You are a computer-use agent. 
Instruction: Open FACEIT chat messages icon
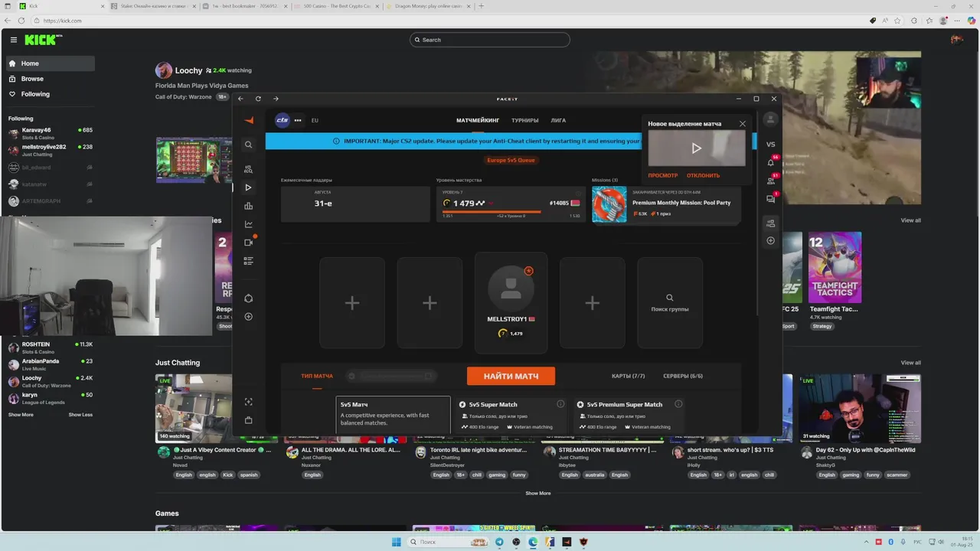coord(771,199)
